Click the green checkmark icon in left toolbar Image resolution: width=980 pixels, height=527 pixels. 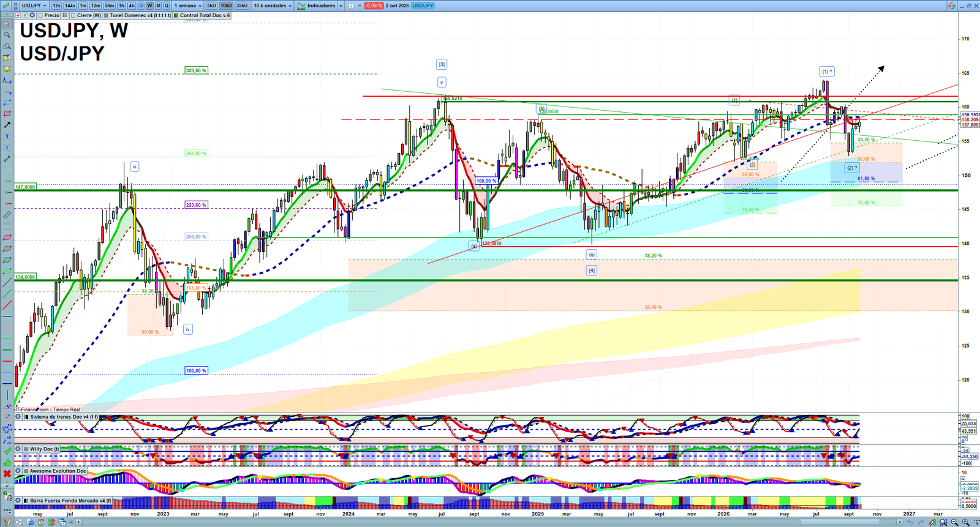7,451
